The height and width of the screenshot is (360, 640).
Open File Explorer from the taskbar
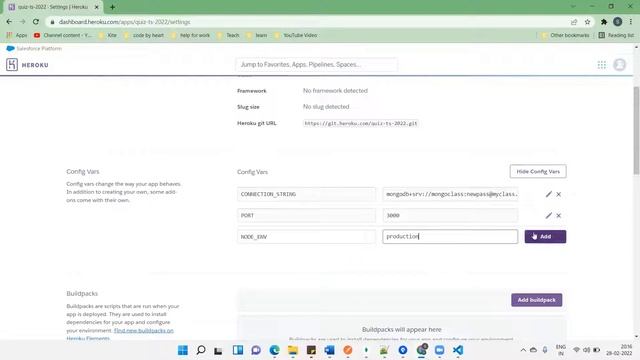(x=293, y=350)
